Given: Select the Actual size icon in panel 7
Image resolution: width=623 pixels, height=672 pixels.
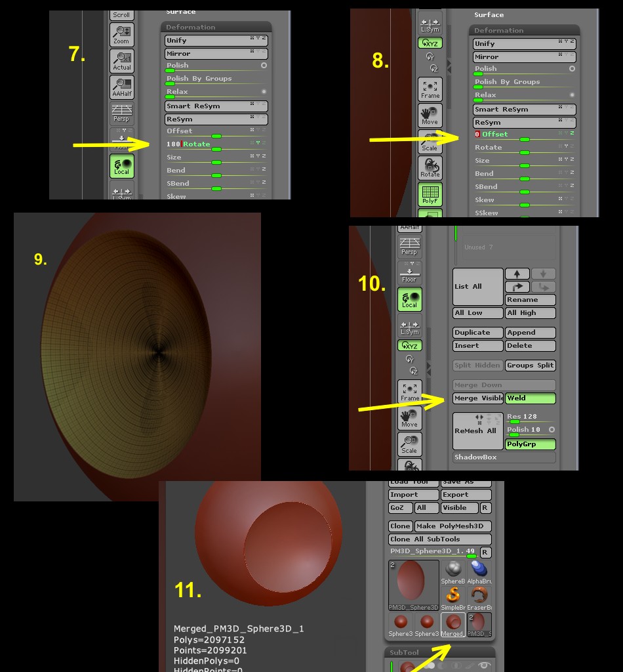Looking at the screenshot, I should pyautogui.click(x=121, y=61).
